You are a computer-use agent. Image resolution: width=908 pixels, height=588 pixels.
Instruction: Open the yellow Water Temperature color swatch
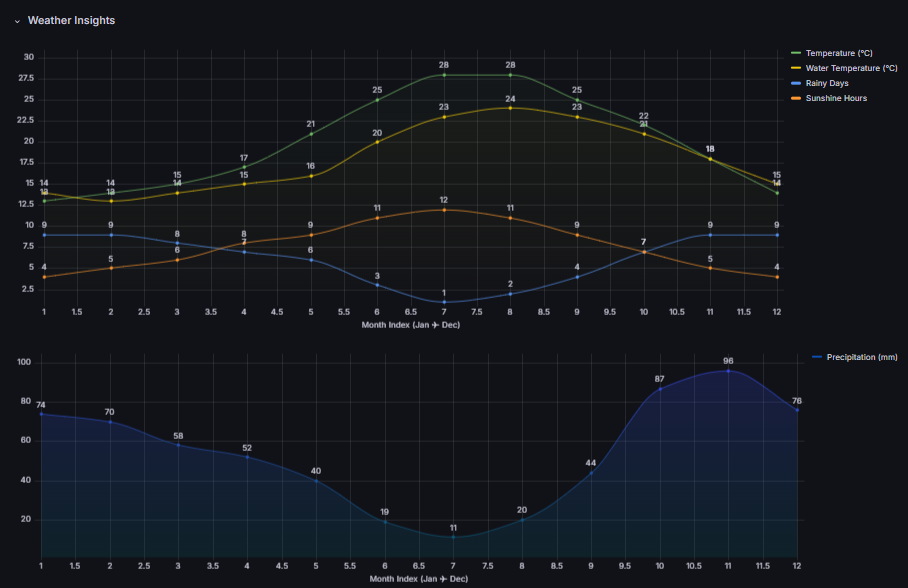796,68
